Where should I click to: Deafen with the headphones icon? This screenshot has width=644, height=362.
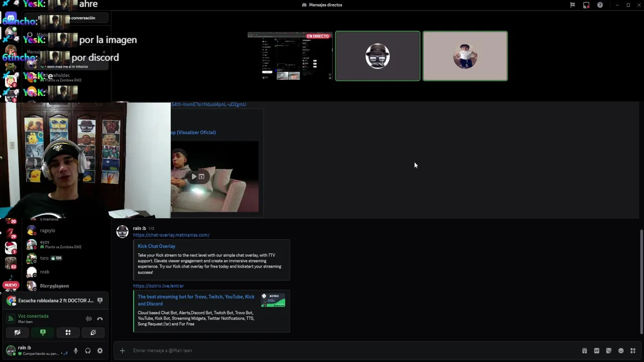tap(88, 351)
